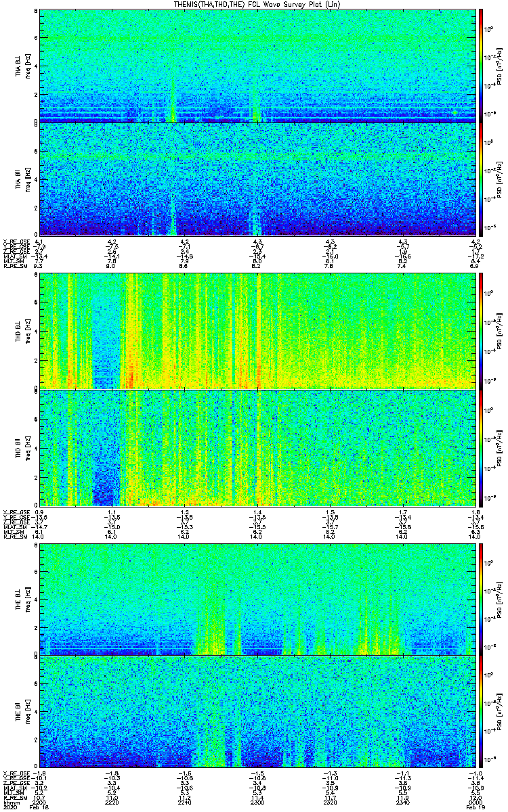Viewport: 508px width, 812px height.
Task: Click inside the THA B-parallel spectrogram panel
Action: pos(258,179)
